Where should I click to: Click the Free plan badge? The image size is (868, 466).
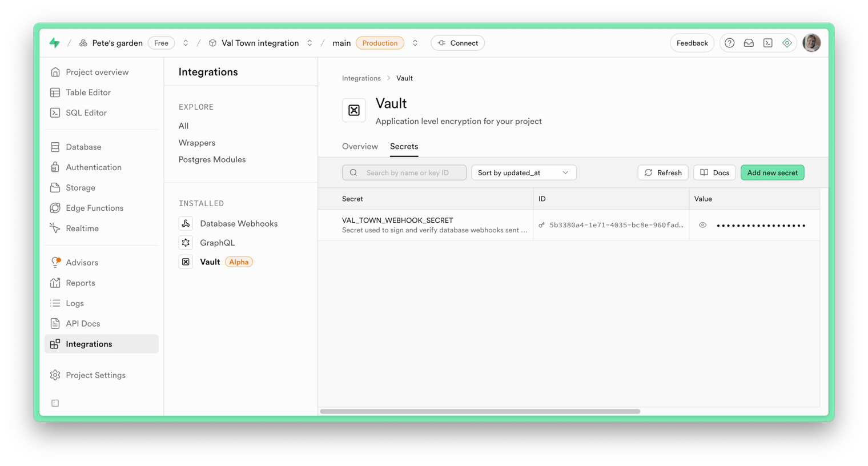point(161,43)
